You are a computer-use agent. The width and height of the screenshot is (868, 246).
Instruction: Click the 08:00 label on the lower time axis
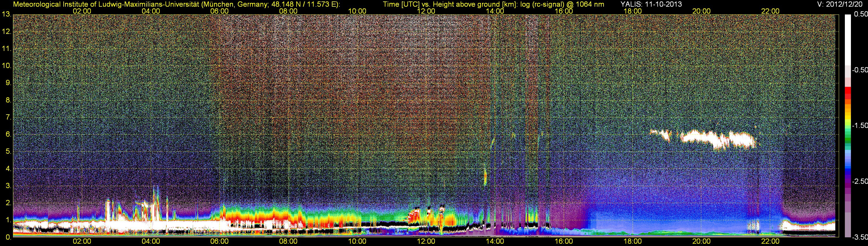tap(288, 242)
